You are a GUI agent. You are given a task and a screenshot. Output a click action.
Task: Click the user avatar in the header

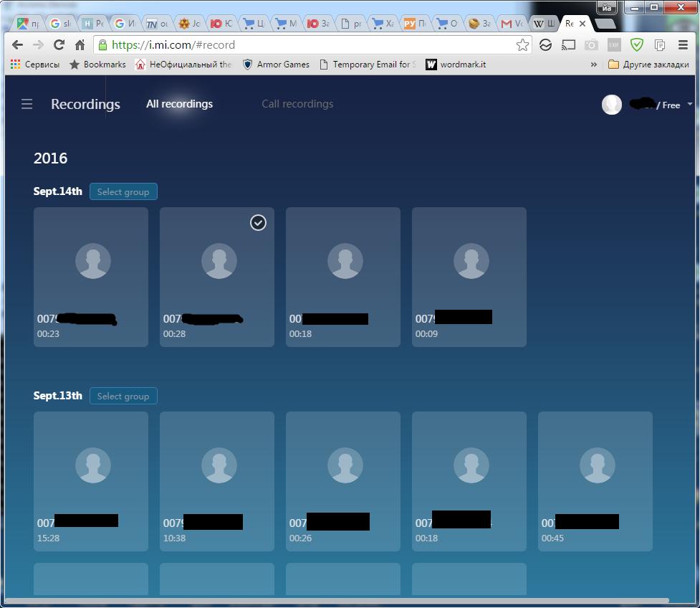612,105
